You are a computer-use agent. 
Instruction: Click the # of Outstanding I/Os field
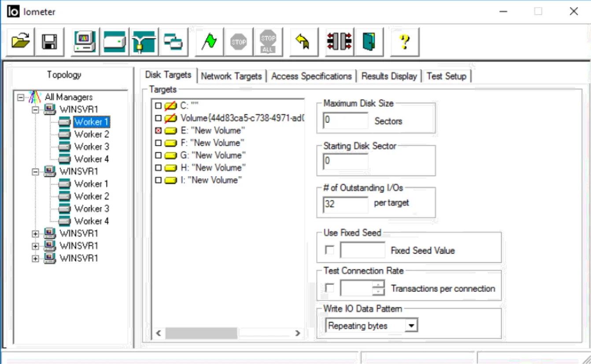point(346,204)
